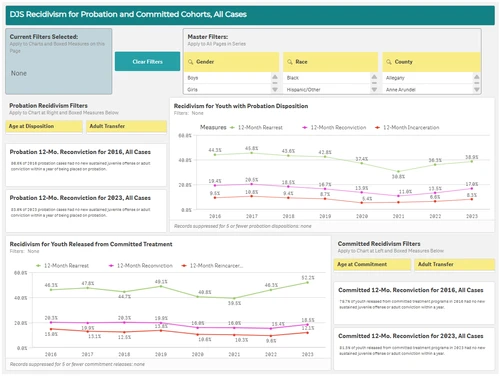Click the Master Filters heading
This screenshot has width=500, height=376.
208,37
